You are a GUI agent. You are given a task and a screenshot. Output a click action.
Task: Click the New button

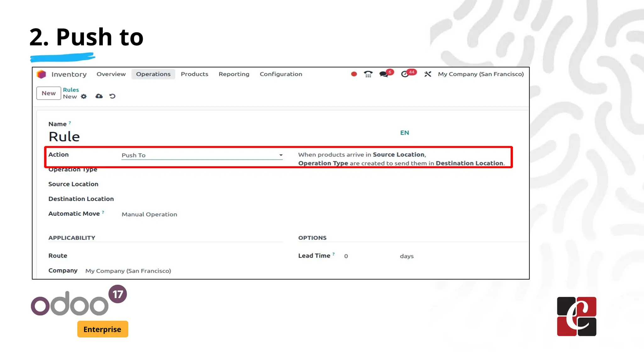pyautogui.click(x=49, y=93)
